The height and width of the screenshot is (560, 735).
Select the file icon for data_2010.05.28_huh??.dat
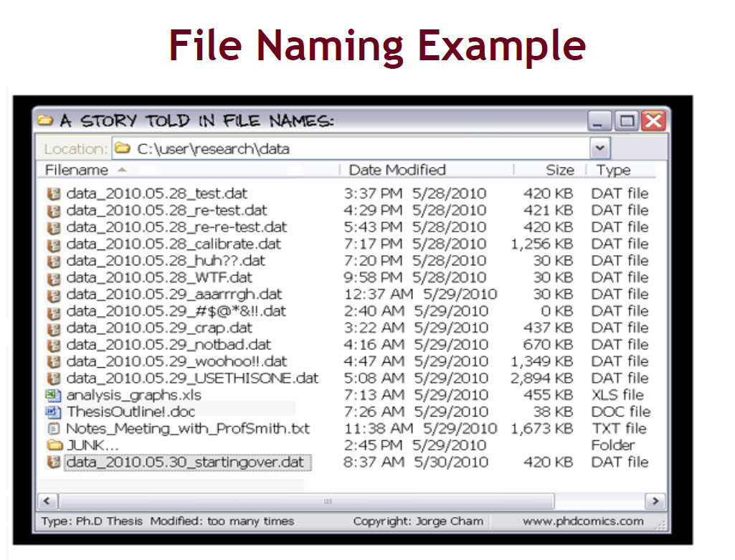(54, 261)
